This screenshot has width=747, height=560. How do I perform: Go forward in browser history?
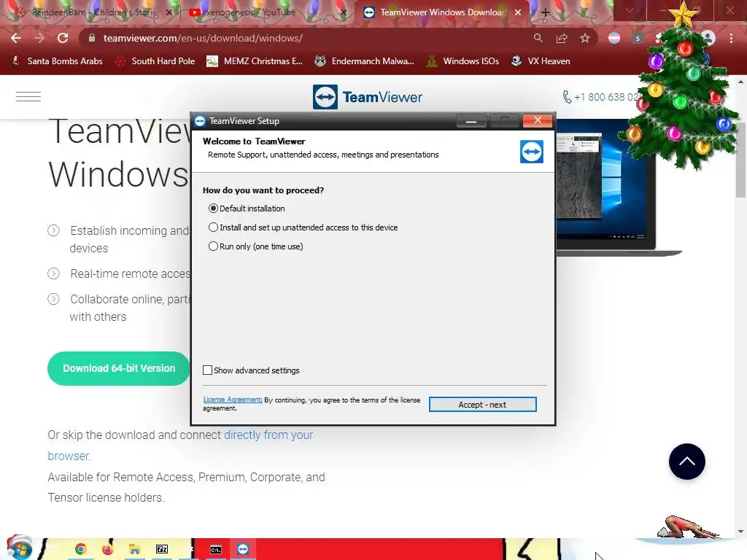pyautogui.click(x=39, y=38)
